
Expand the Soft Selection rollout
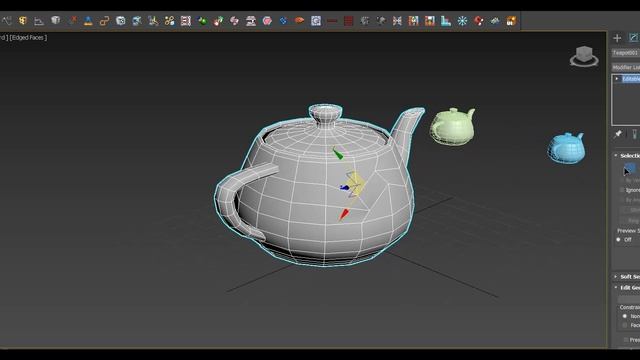pos(616,277)
